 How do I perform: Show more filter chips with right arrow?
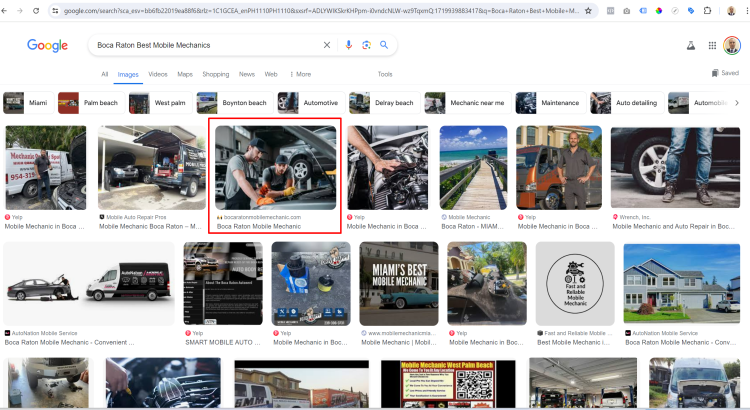[737, 103]
